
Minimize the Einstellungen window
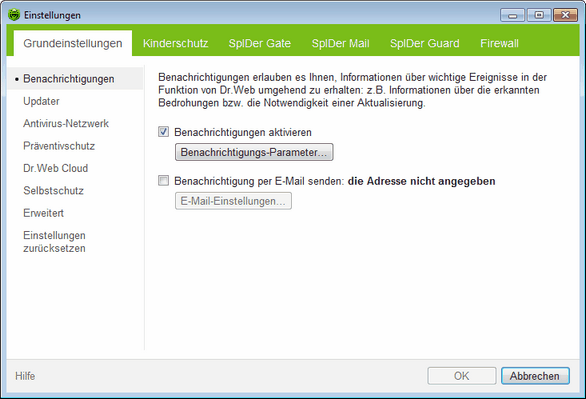(x=513, y=15)
